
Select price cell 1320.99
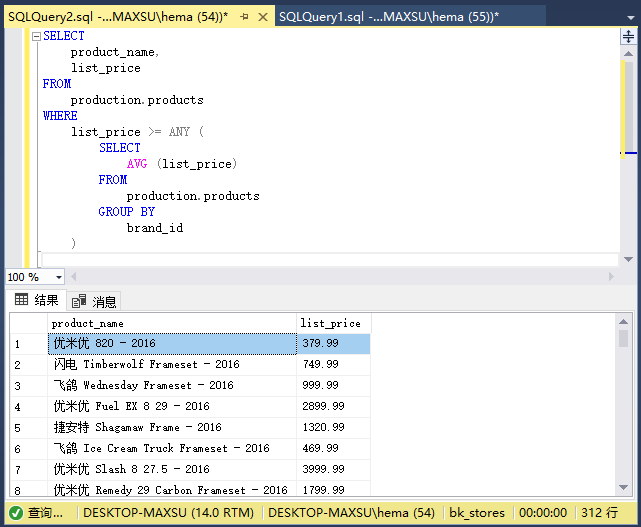point(334,428)
